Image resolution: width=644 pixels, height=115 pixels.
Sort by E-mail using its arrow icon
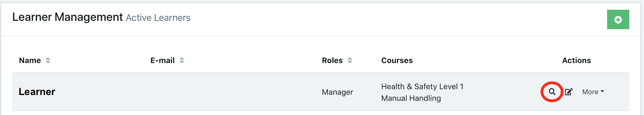click(x=182, y=60)
